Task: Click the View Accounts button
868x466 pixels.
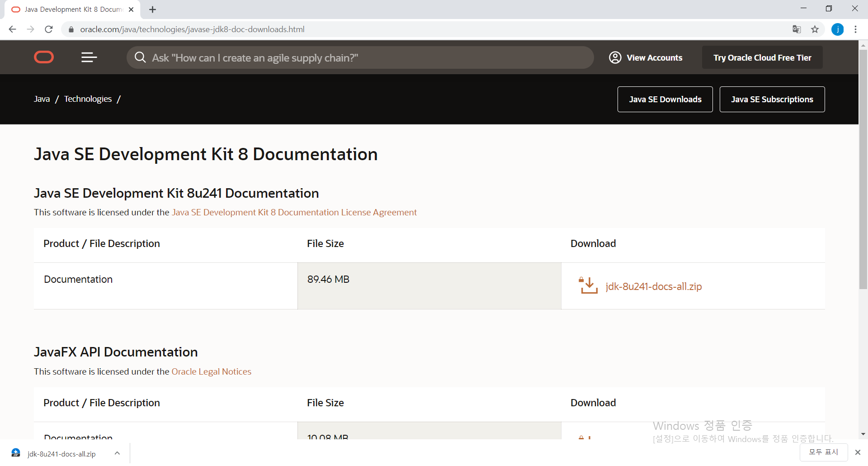Action: point(646,57)
